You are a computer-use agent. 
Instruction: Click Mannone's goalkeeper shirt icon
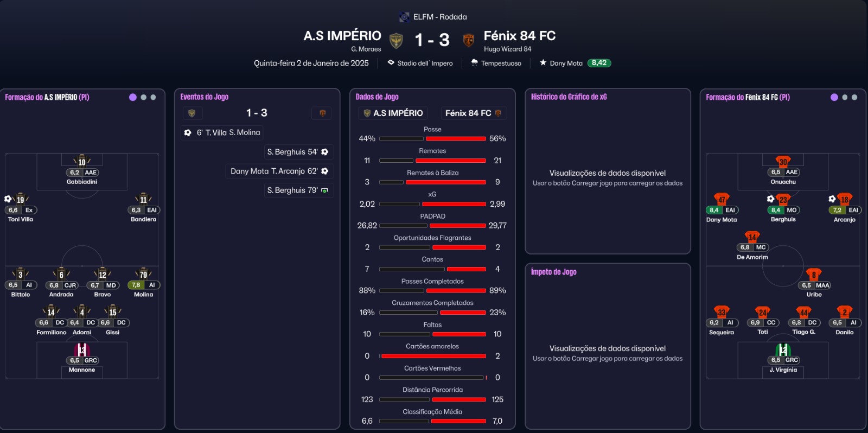click(x=82, y=349)
